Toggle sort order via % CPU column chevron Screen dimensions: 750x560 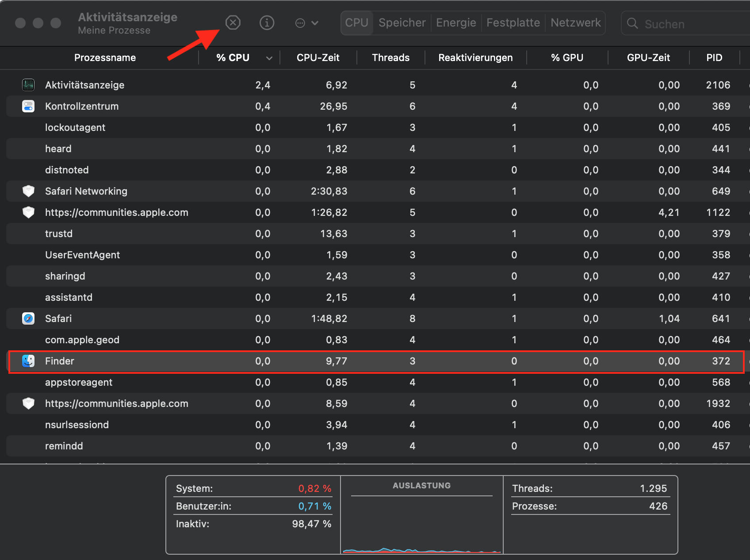269,58
